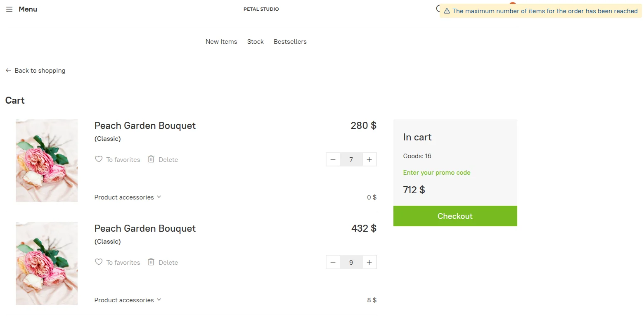
Task: Click the maximum items reached notification
Action: pos(541,11)
